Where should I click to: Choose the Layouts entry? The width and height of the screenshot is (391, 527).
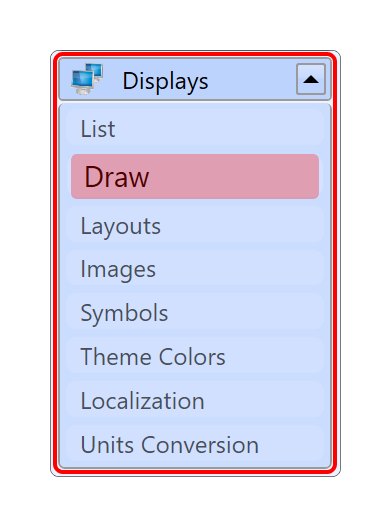click(195, 225)
